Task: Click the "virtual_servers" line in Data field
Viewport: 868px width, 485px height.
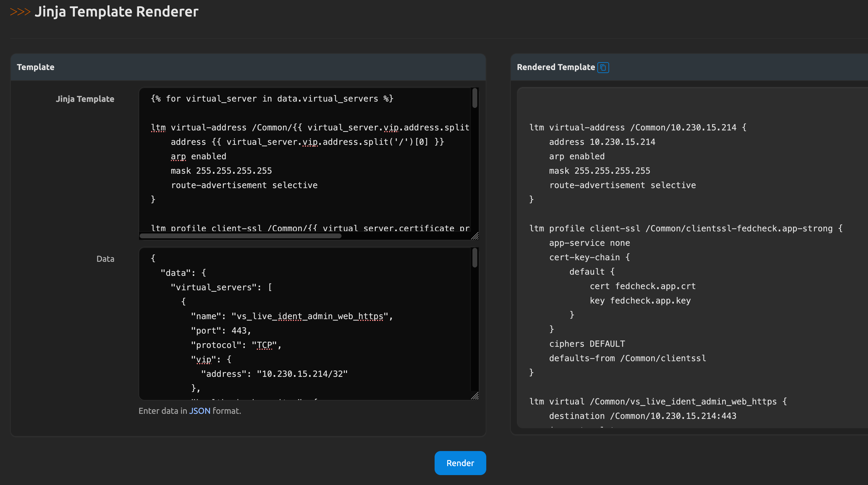Action: point(221,288)
